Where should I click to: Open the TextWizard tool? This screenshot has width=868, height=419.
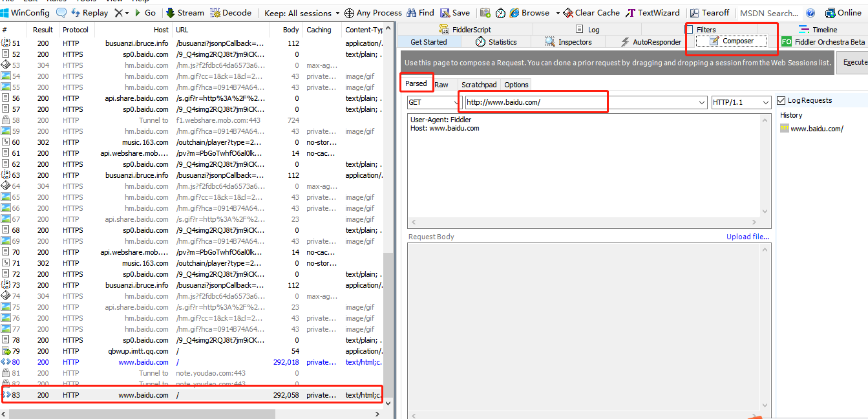[x=653, y=13]
